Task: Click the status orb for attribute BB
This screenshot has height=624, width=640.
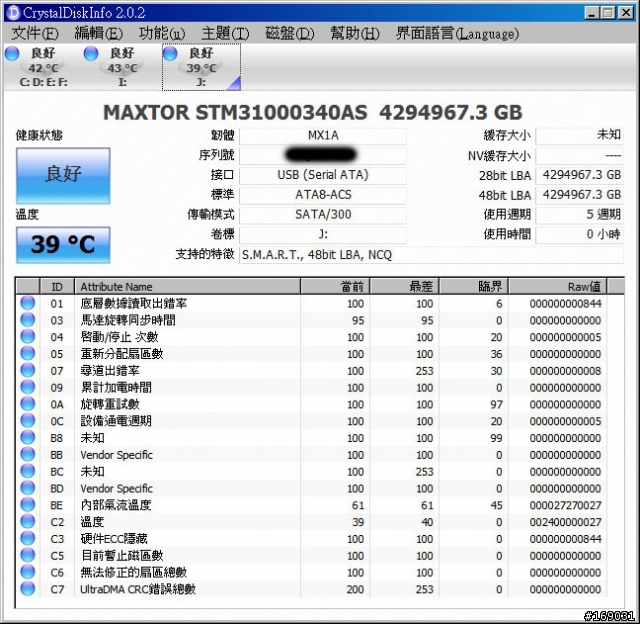Action: coord(28,454)
